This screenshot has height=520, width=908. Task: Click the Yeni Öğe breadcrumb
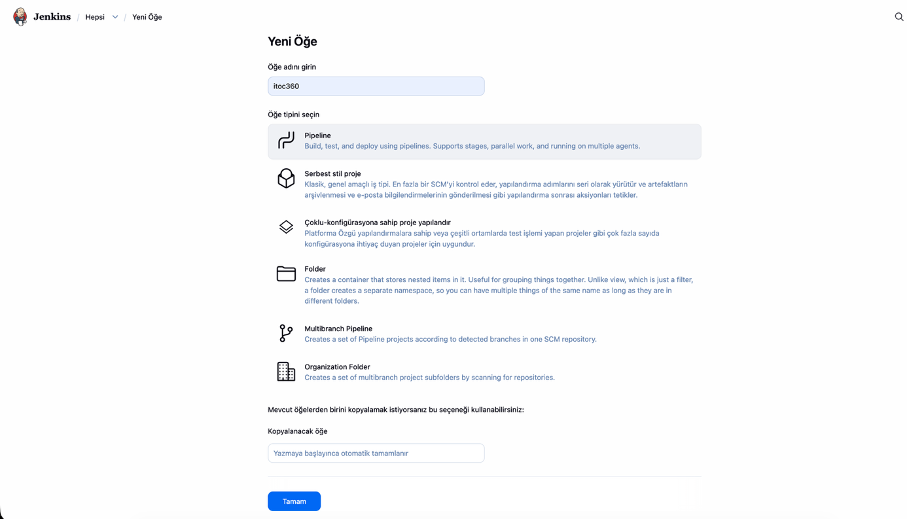147,17
